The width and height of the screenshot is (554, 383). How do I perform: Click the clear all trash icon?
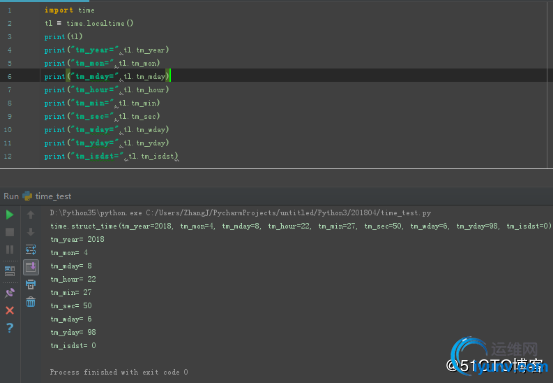31,301
